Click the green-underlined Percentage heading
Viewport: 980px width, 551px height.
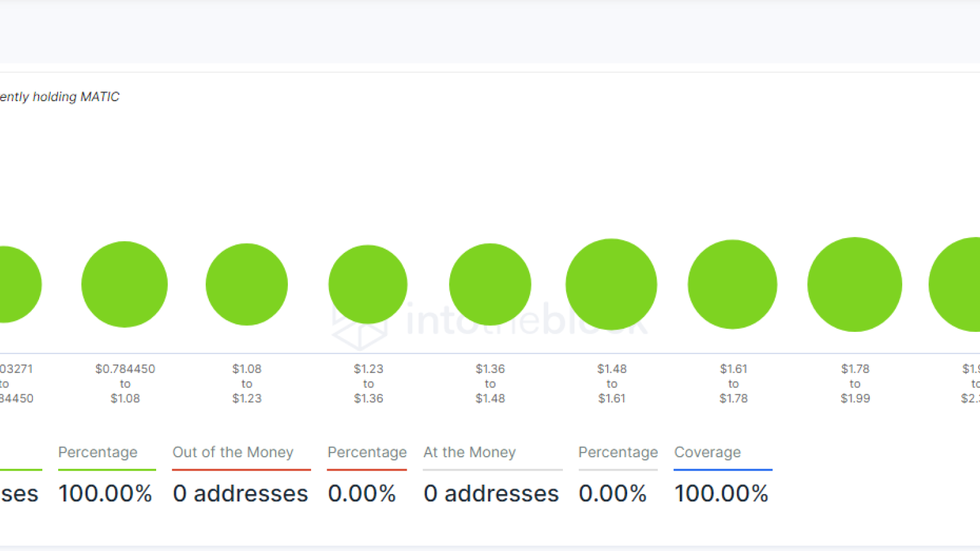pos(98,452)
